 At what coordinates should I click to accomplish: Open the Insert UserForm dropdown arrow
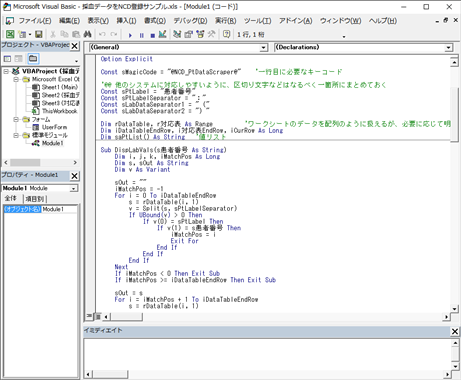(30, 34)
